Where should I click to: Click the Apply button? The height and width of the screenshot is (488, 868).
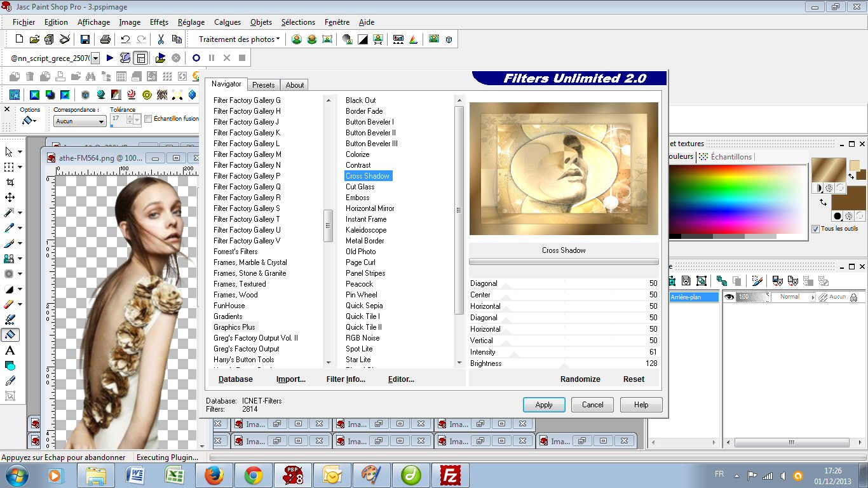[x=544, y=405]
